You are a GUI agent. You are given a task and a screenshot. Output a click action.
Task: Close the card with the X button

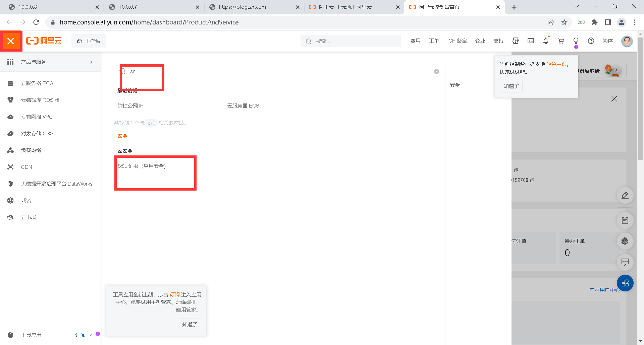[x=614, y=99]
